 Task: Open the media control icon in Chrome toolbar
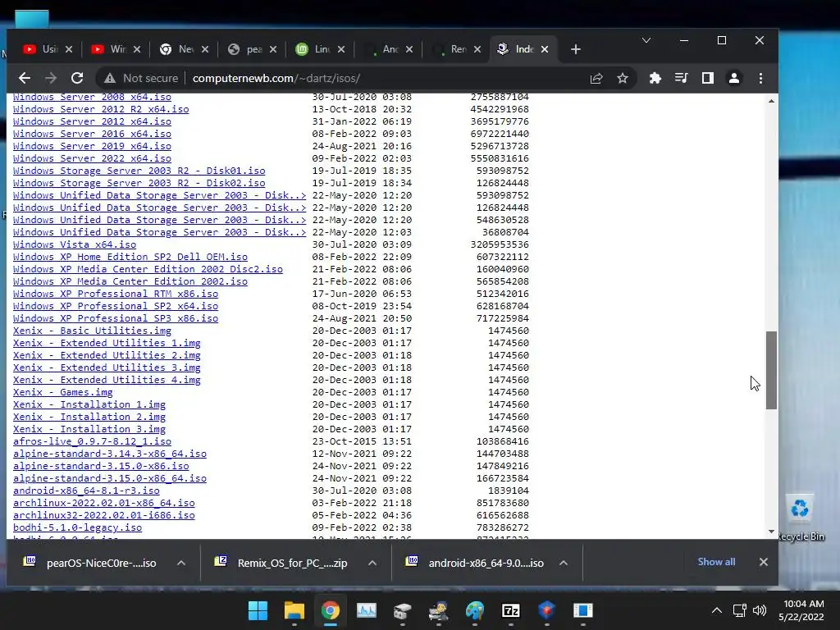click(681, 78)
